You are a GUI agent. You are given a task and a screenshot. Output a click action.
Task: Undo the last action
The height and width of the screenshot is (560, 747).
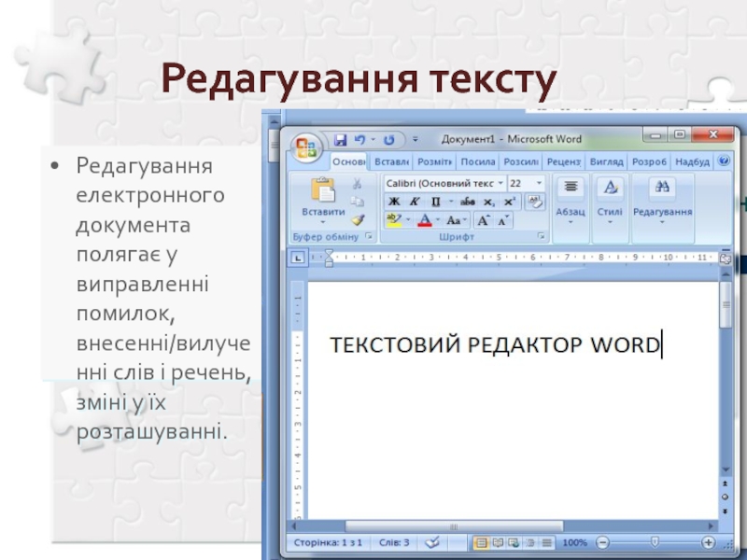tap(359, 139)
